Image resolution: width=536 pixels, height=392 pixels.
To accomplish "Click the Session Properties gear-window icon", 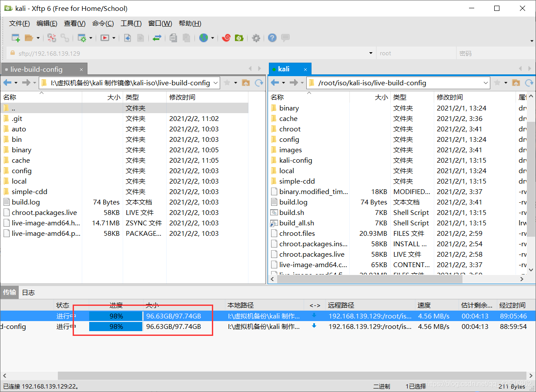I will click(x=82, y=38).
